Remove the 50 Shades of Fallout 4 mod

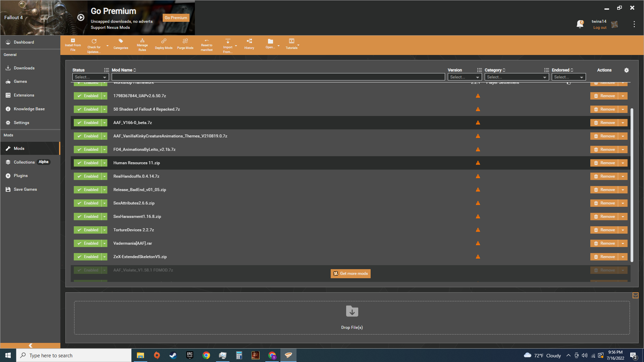click(x=604, y=109)
